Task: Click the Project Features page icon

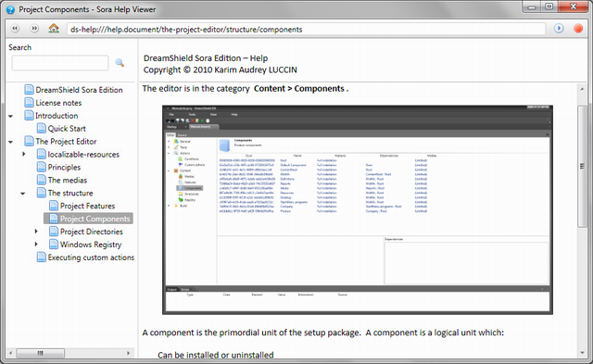Action: (x=54, y=206)
